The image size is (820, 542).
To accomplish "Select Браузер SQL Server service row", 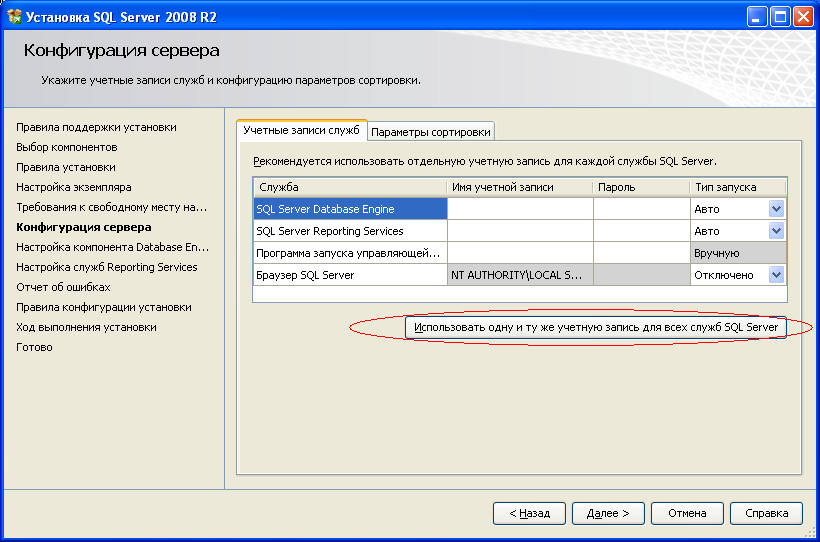I will [x=350, y=275].
